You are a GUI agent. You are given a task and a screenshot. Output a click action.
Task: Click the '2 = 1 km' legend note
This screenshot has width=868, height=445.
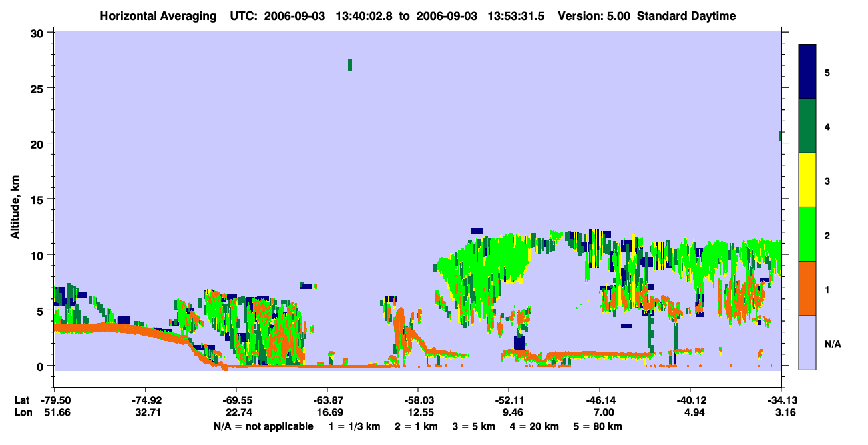pos(416,426)
